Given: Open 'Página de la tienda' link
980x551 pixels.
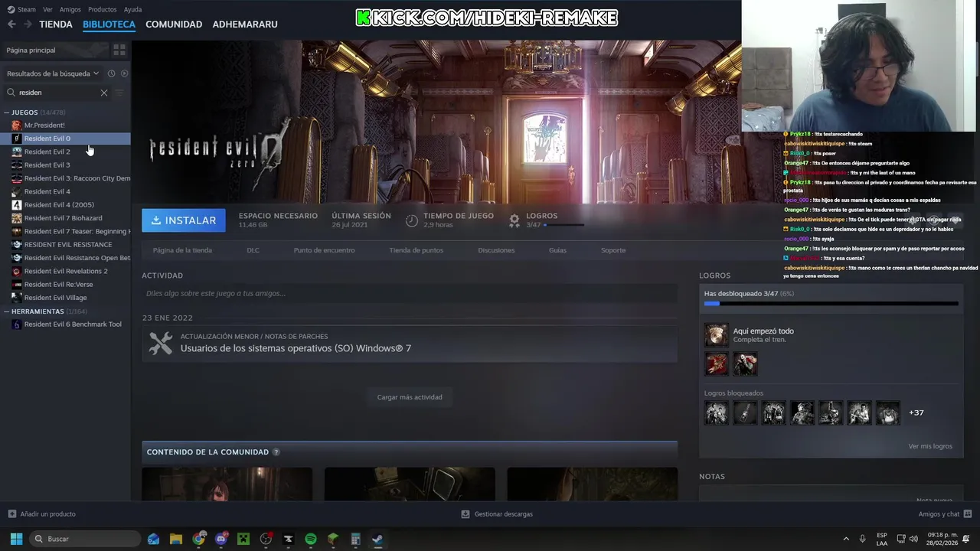Looking at the screenshot, I should coord(182,250).
